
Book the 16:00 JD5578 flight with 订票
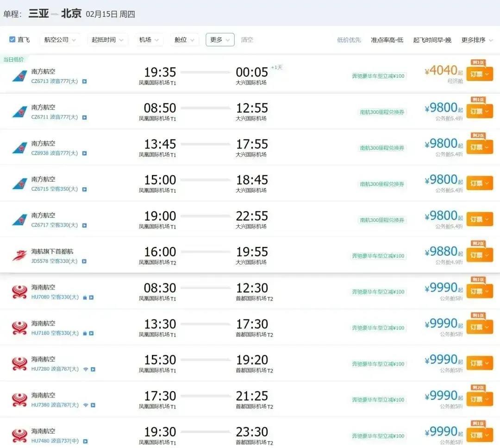[480, 255]
